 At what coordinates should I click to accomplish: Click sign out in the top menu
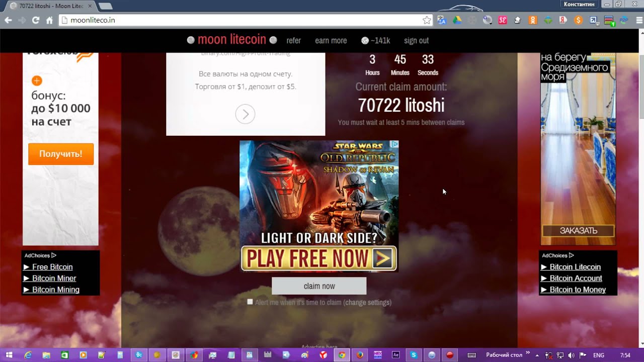coord(416,41)
